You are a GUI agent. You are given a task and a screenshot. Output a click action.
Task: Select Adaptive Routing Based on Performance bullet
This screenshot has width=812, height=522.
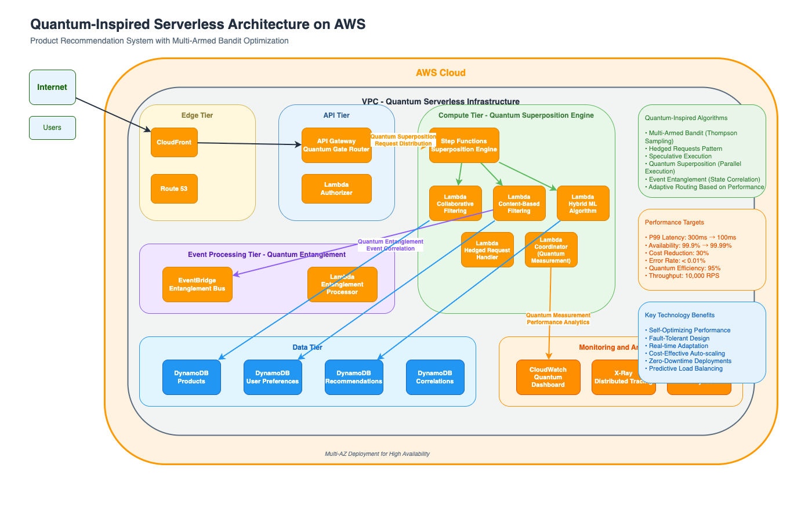pos(705,187)
